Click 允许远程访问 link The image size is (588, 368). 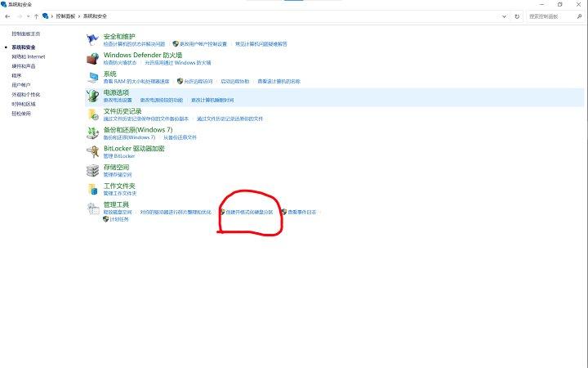click(198, 82)
